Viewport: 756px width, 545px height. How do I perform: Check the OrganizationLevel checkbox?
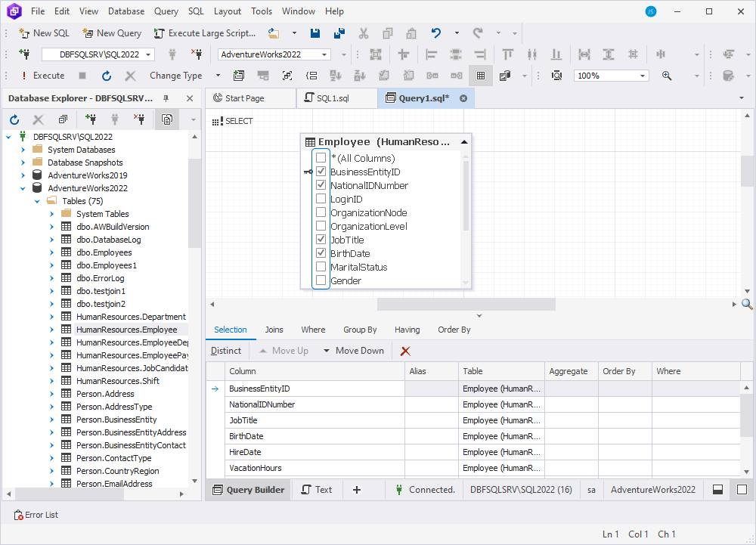[321, 225]
